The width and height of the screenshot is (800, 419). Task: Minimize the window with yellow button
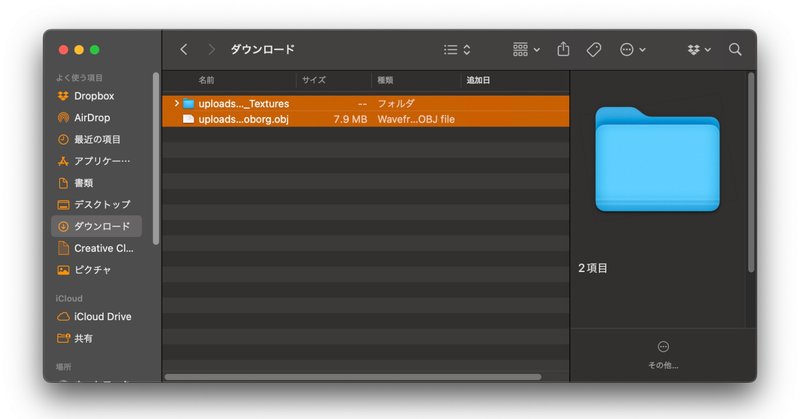tap(79, 50)
